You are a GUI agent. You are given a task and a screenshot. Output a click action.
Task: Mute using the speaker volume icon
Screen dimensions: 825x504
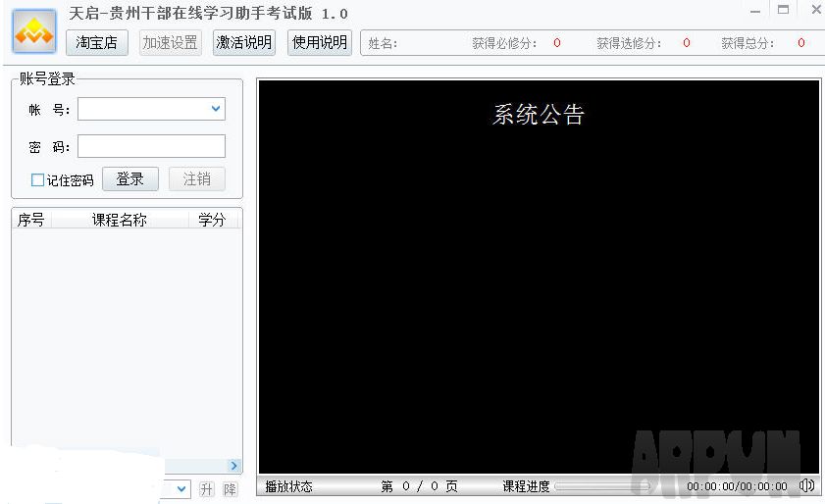pyautogui.click(x=806, y=485)
